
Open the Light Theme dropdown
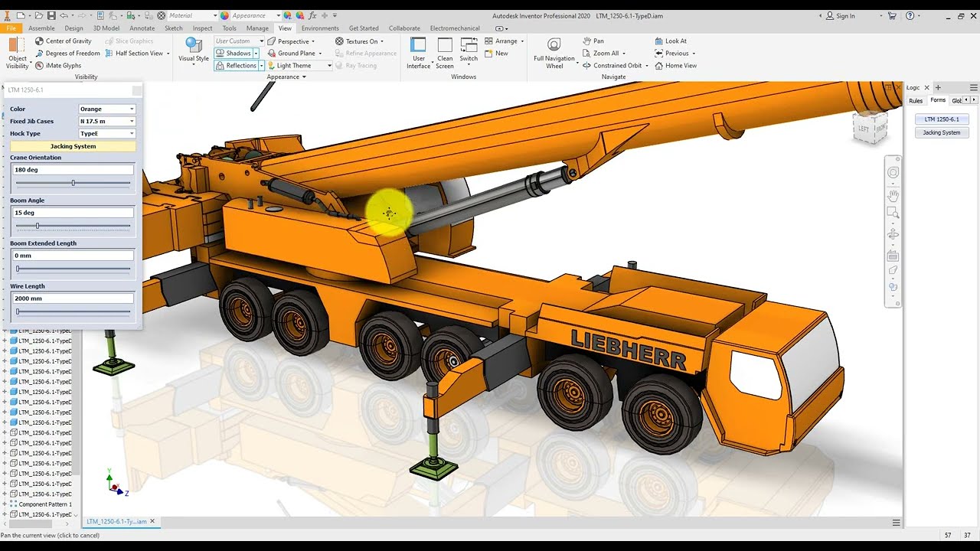pos(299,66)
